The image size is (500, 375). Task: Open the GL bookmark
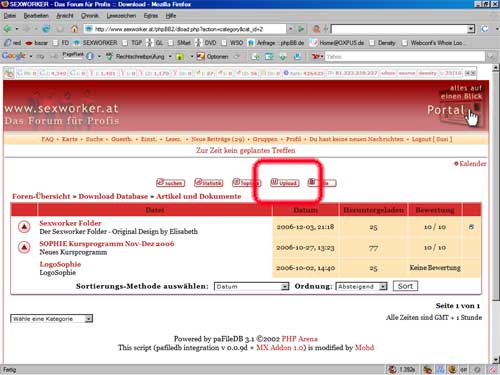click(x=155, y=43)
